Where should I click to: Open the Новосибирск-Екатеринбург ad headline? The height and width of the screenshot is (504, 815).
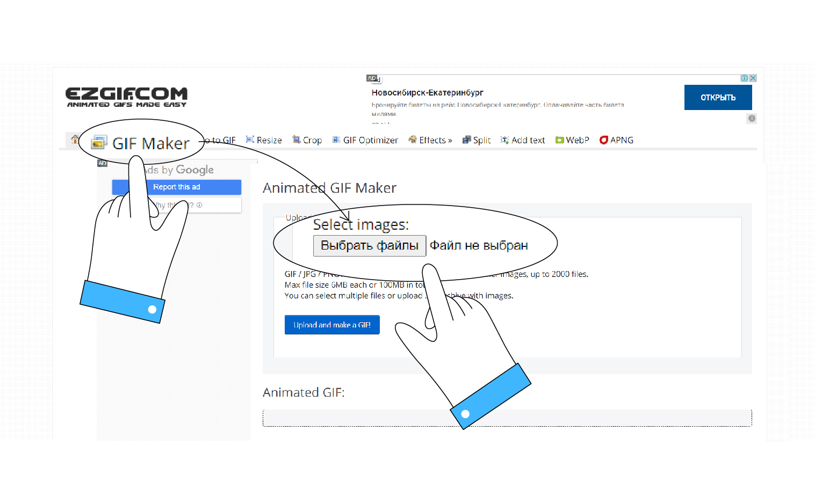428,92
